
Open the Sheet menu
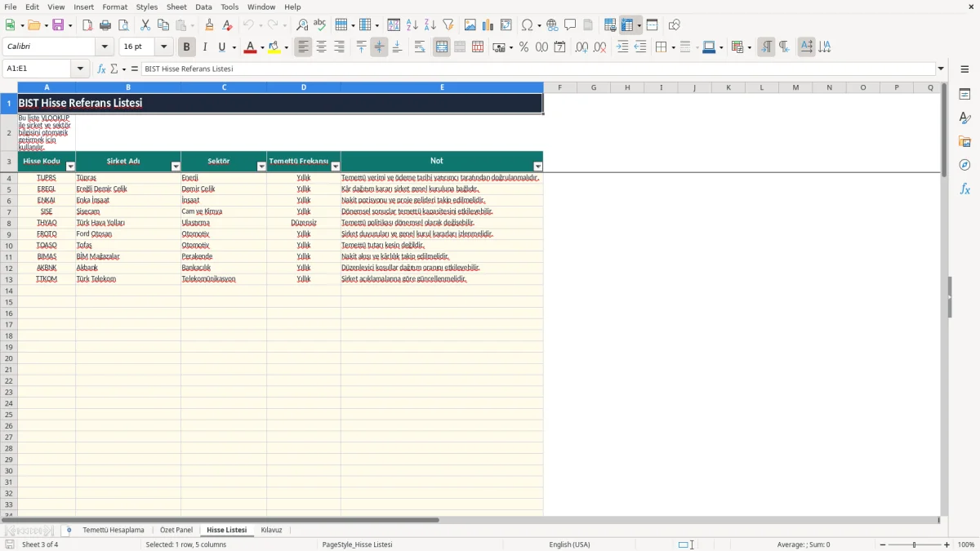coord(176,7)
